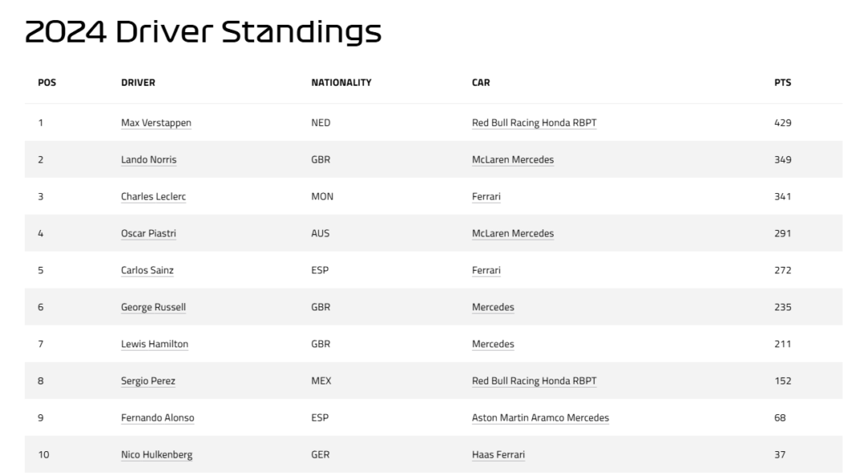Click the Haas Ferrari team link

tap(498, 455)
